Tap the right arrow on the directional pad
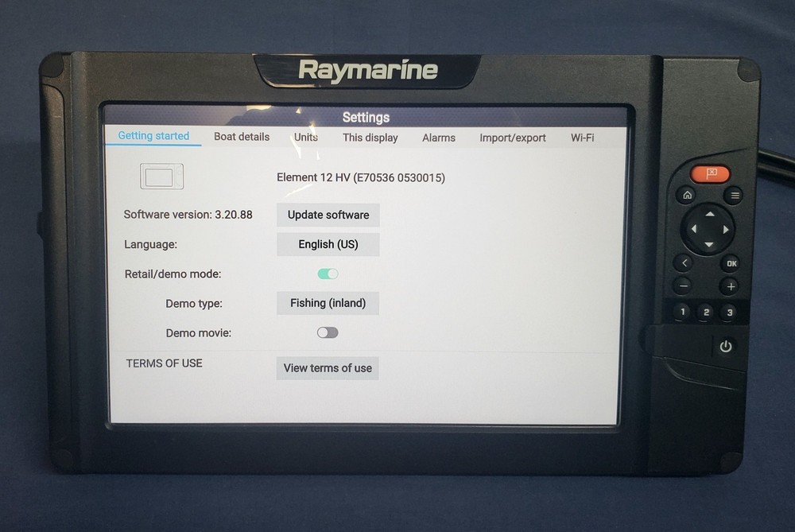 (726, 230)
